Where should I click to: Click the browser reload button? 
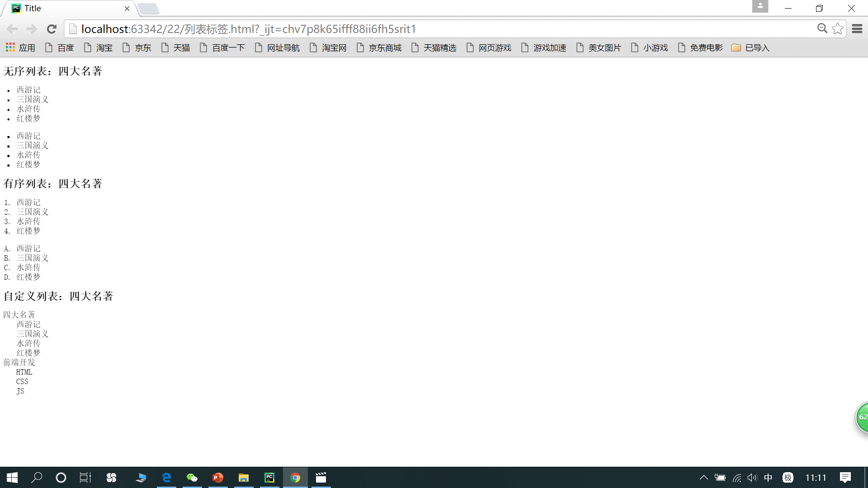click(x=52, y=29)
